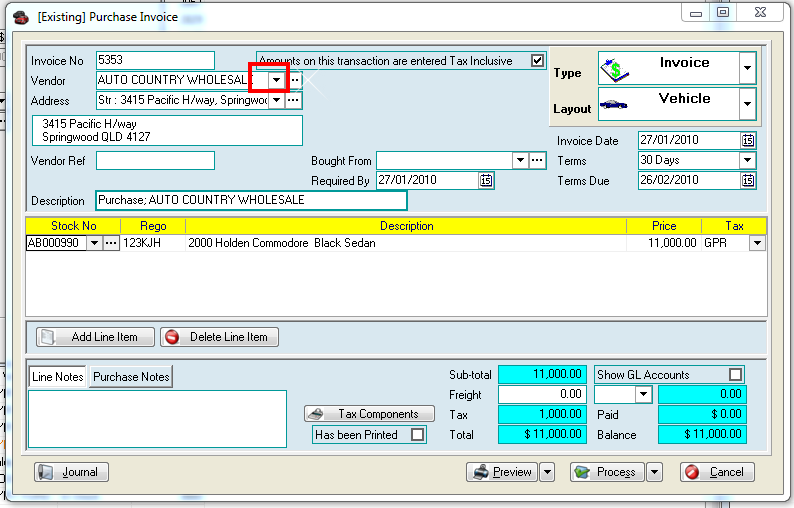
Task: Open the Type Invoice dropdown
Action: pos(747,68)
